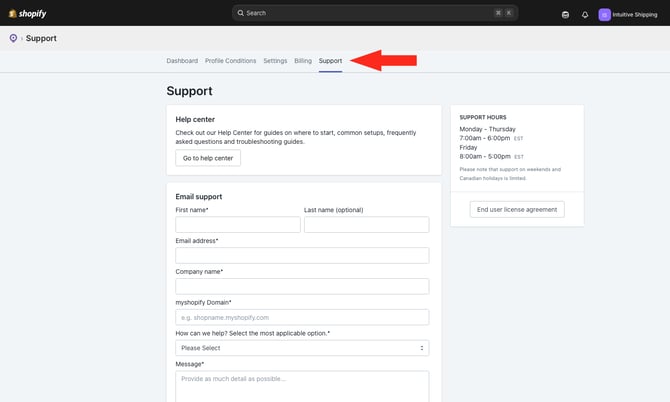Click the 7:00am - 6:00pm hours text
This screenshot has height=402, width=670.
tap(485, 138)
